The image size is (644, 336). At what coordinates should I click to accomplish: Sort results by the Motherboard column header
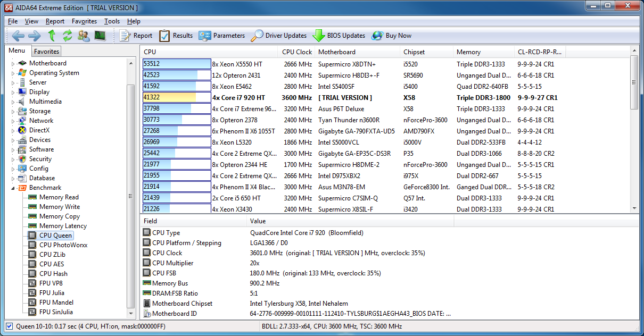click(358, 52)
